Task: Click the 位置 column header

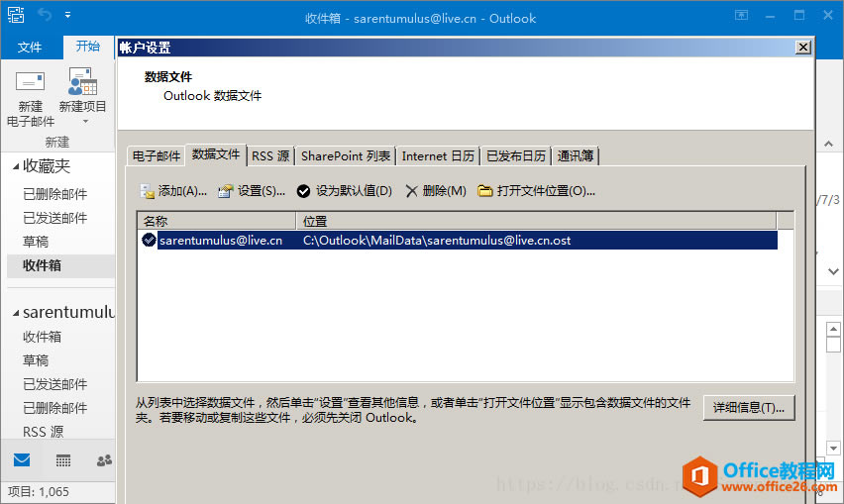Action: 536,221
